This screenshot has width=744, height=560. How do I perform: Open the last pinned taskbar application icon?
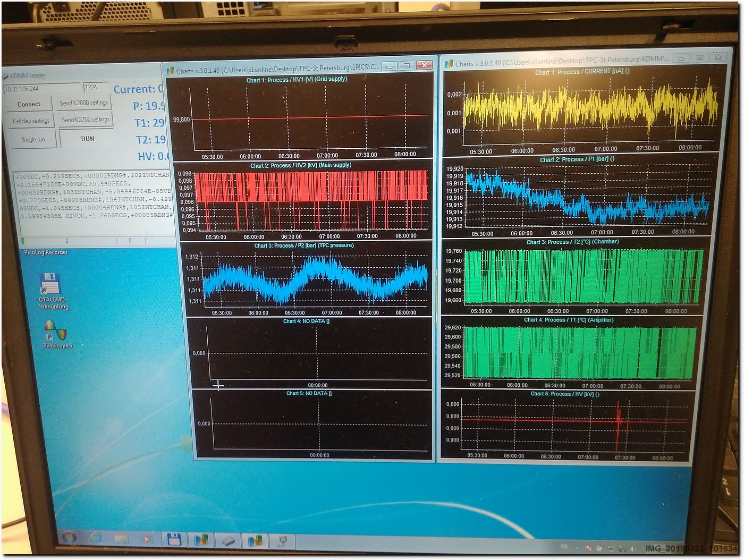click(283, 541)
